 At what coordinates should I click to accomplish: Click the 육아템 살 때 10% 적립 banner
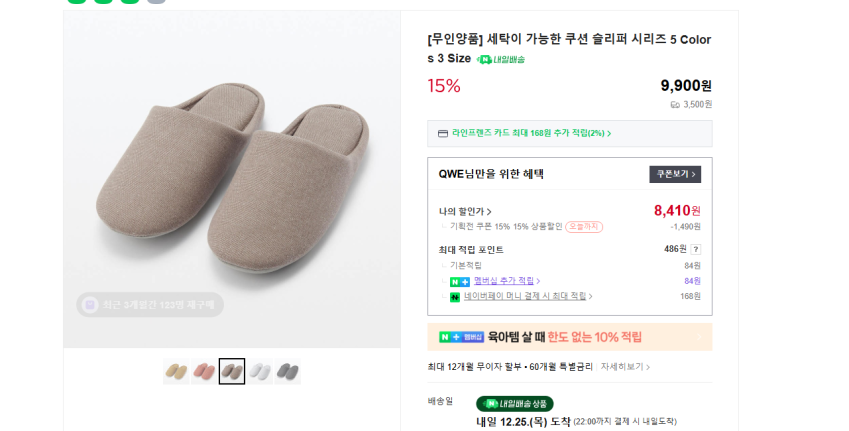tap(570, 337)
